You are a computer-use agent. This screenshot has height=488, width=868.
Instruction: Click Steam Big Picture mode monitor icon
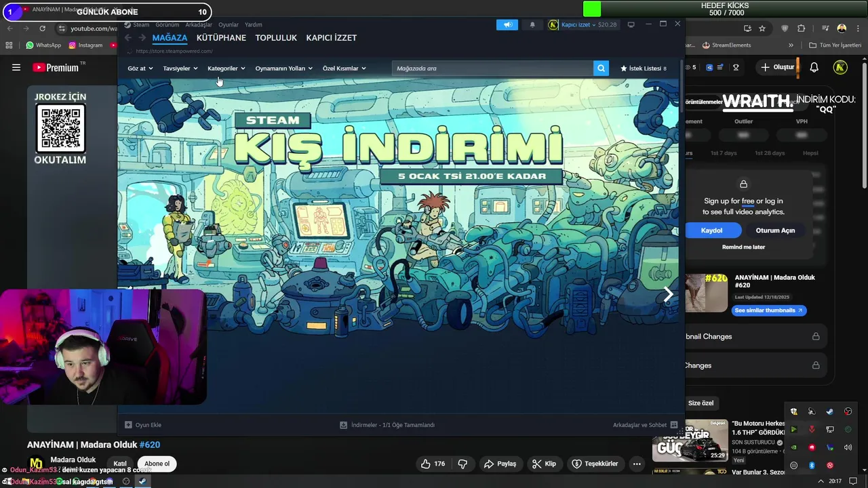pyautogui.click(x=631, y=24)
